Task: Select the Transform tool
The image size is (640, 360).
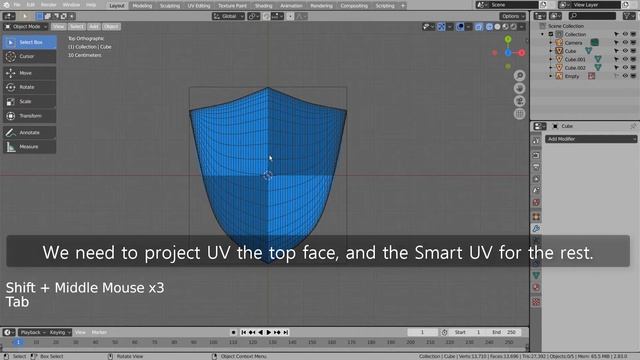Action: point(29,116)
